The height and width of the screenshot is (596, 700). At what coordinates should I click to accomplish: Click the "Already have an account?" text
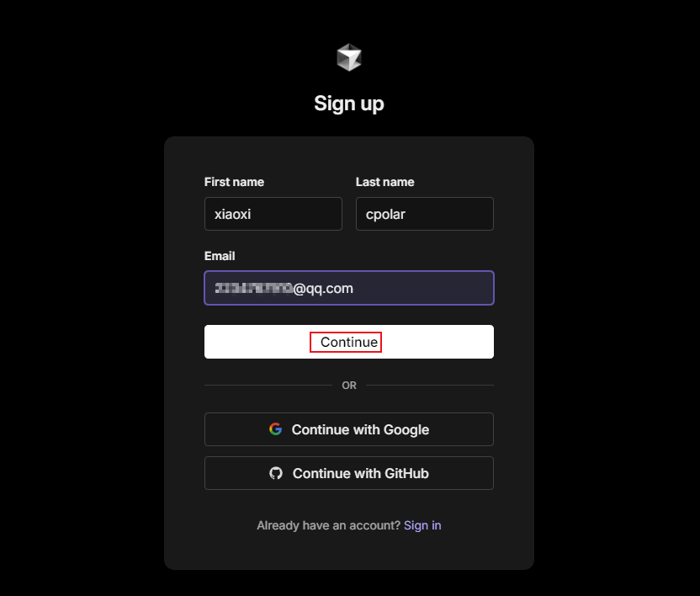(x=328, y=525)
